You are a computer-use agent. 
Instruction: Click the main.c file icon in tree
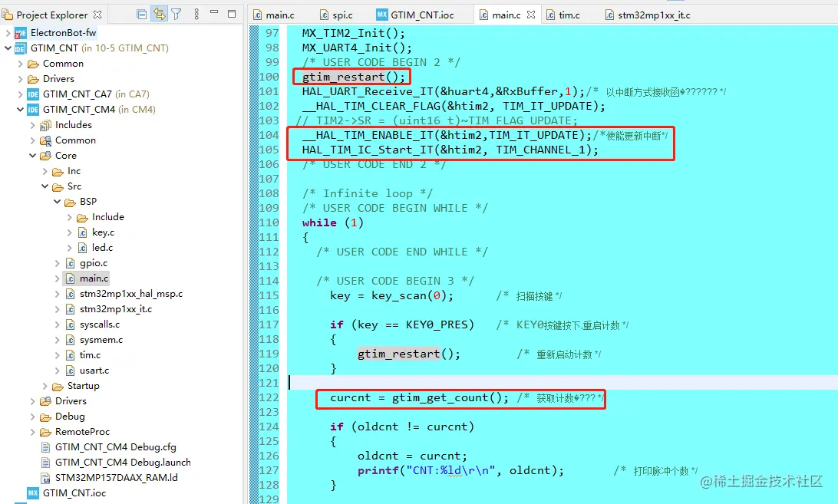[70, 278]
